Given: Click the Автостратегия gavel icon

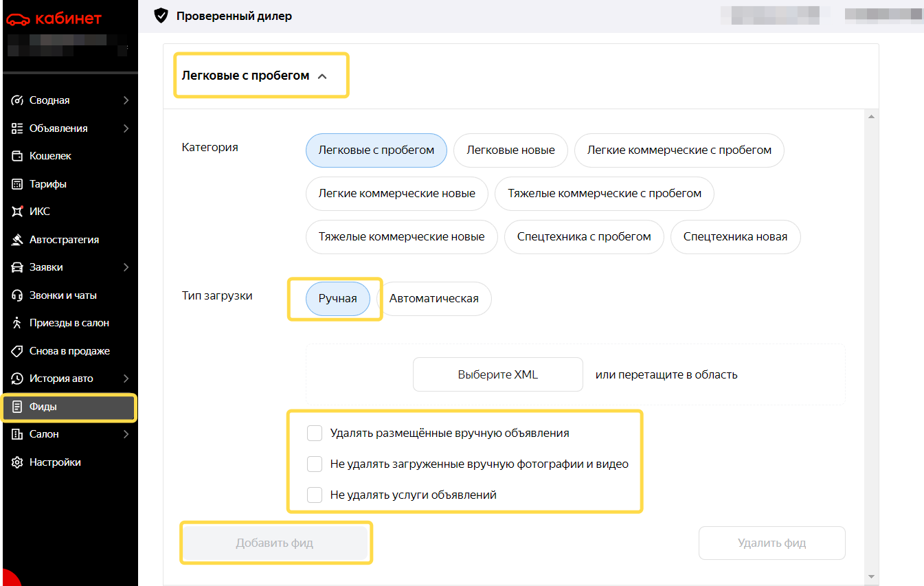Looking at the screenshot, I should tap(17, 240).
